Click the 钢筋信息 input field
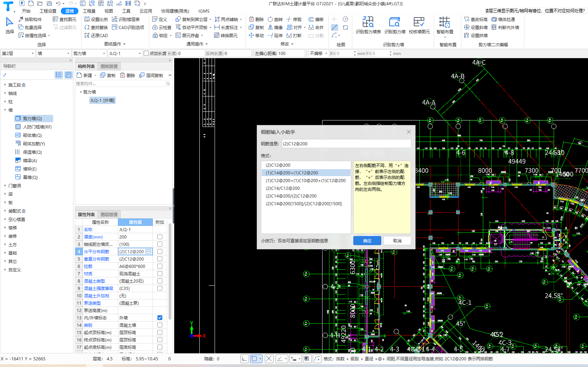Image resolution: width=588 pixels, height=367 pixels. pos(346,144)
